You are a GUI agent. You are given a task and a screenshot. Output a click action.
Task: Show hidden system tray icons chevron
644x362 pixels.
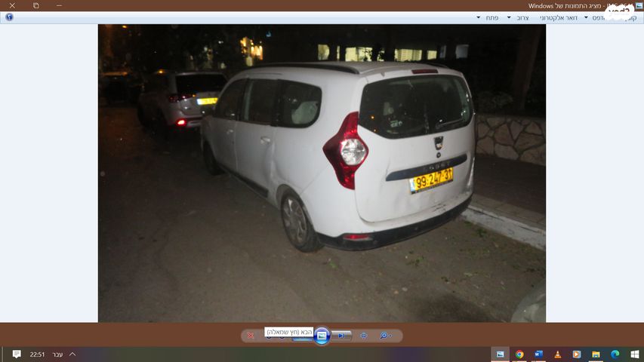[72, 354]
